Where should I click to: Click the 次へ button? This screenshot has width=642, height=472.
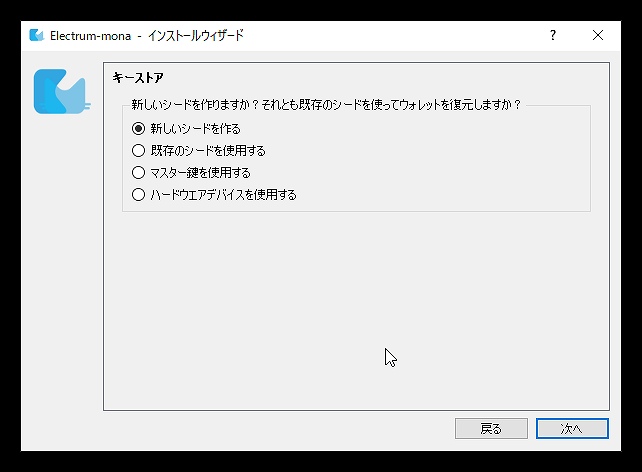pyautogui.click(x=572, y=429)
